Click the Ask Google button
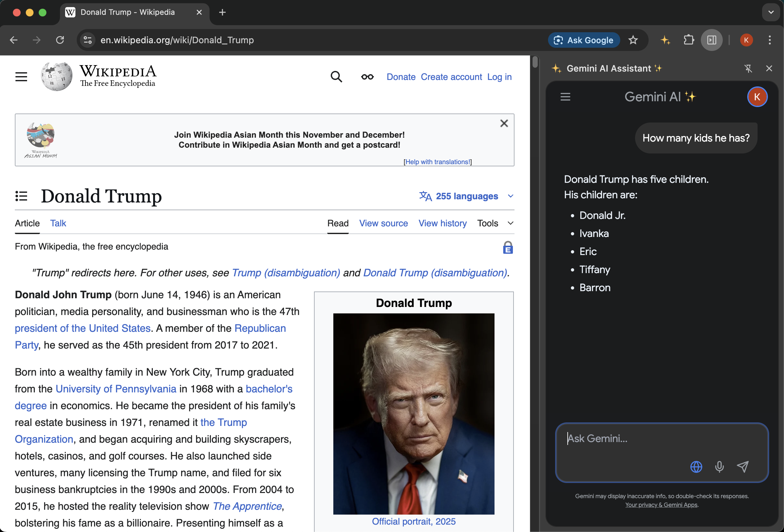784x532 pixels. pos(583,40)
